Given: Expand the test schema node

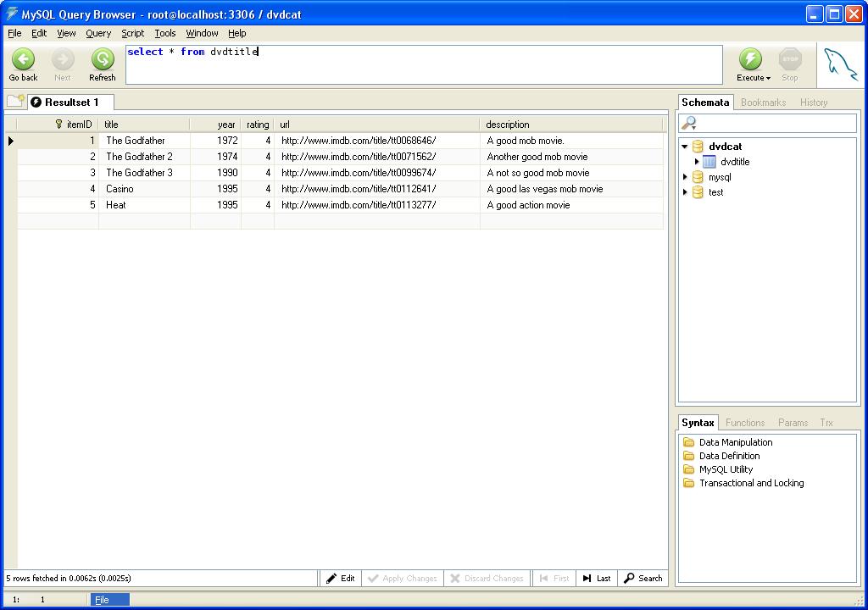Looking at the screenshot, I should tap(685, 192).
